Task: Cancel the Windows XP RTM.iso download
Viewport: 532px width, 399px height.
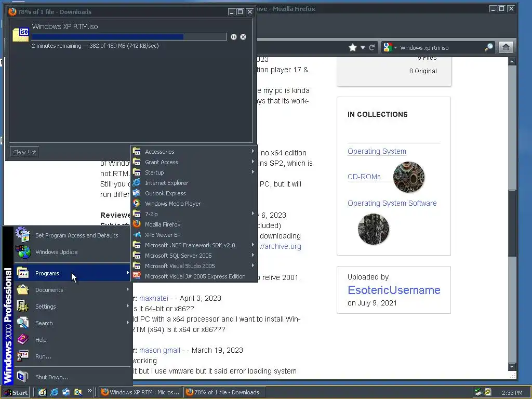Action: pos(243,37)
